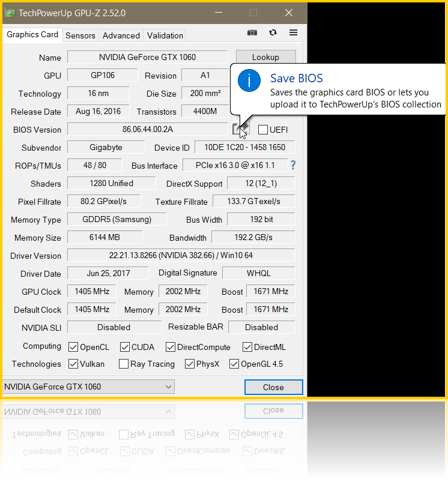The width and height of the screenshot is (448, 479).
Task: Click the Save BIOS export icon
Action: coord(240,129)
